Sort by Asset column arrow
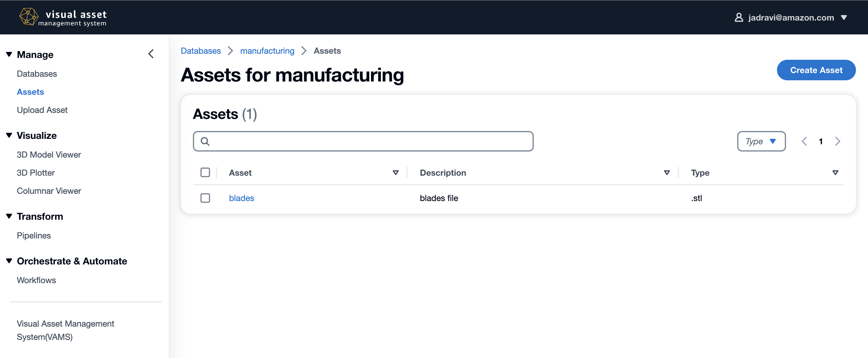The image size is (868, 358). pyautogui.click(x=395, y=173)
